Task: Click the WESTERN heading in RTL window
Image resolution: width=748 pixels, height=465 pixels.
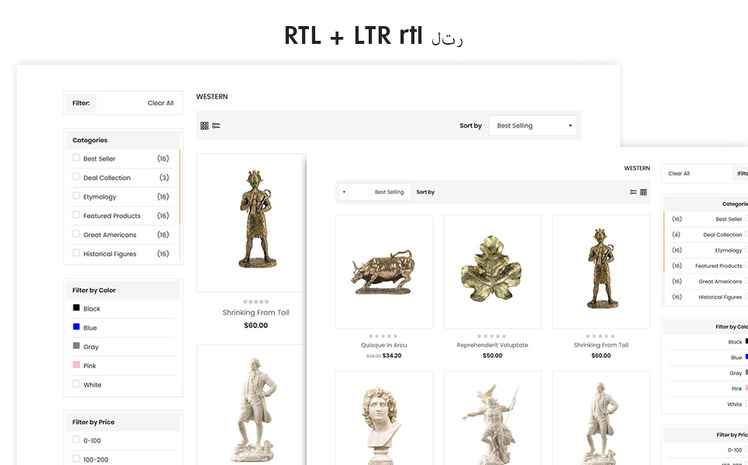Action: (637, 168)
